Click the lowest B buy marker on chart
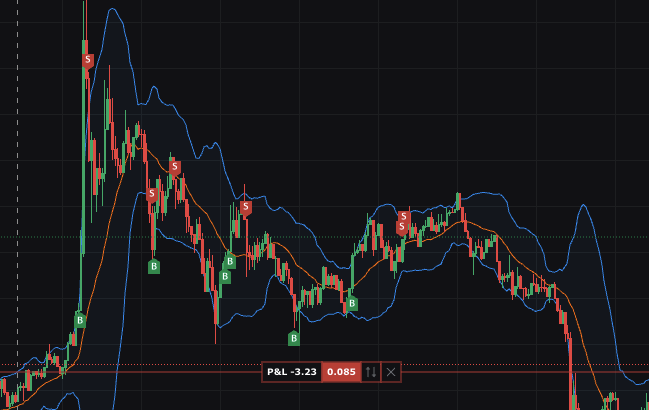 pyautogui.click(x=294, y=338)
